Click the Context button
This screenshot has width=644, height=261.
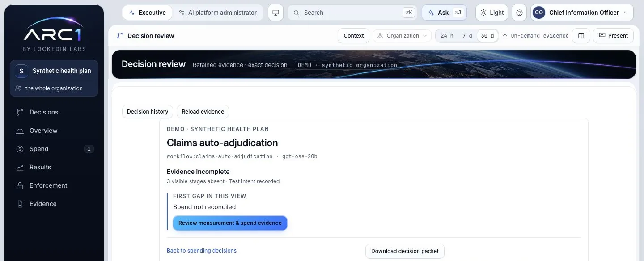click(x=353, y=36)
